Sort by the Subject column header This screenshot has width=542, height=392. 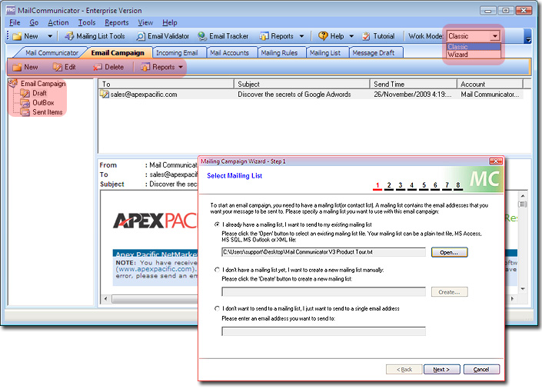[x=302, y=84]
